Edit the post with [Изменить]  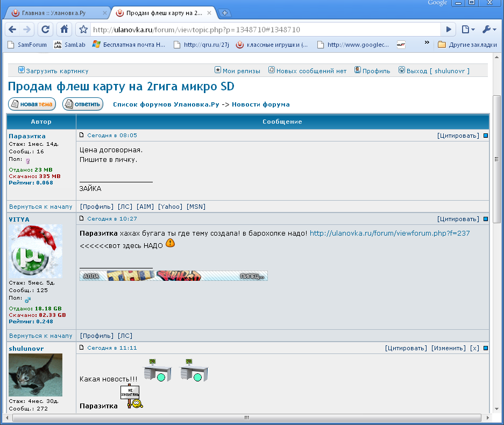tap(449, 348)
